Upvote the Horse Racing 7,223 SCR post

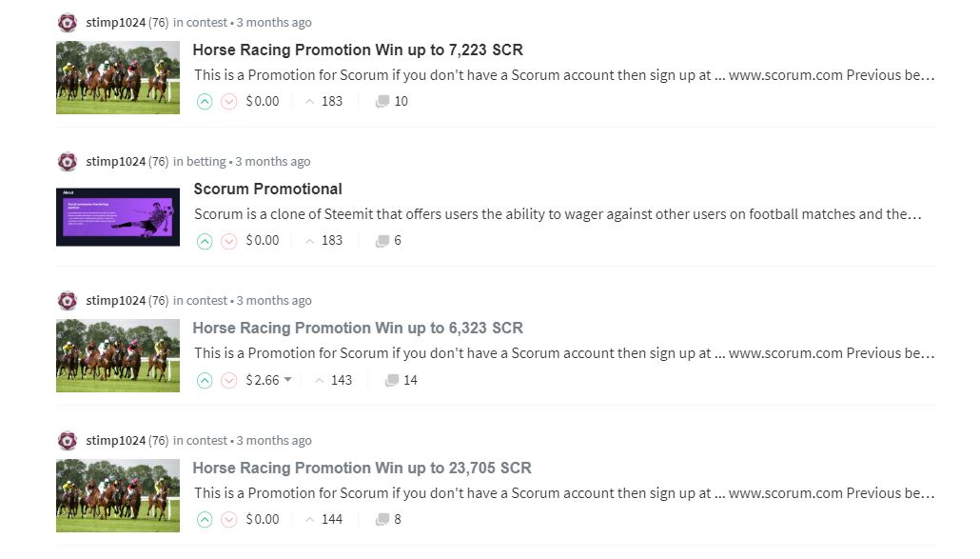205,101
